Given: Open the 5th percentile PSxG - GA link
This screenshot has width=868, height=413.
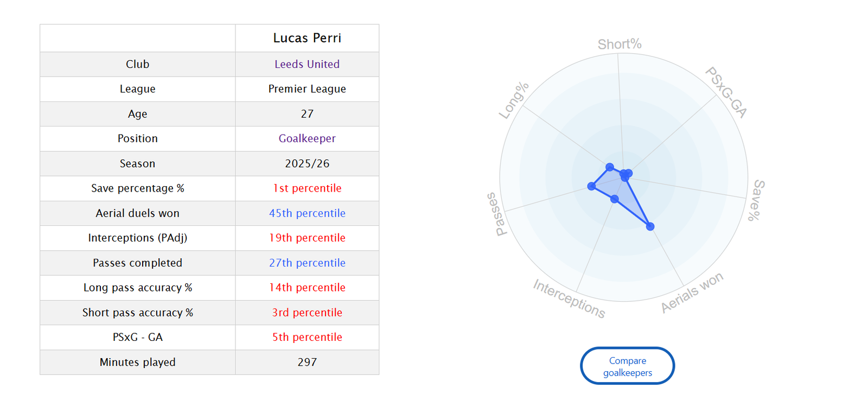Looking at the screenshot, I should pyautogui.click(x=307, y=337).
